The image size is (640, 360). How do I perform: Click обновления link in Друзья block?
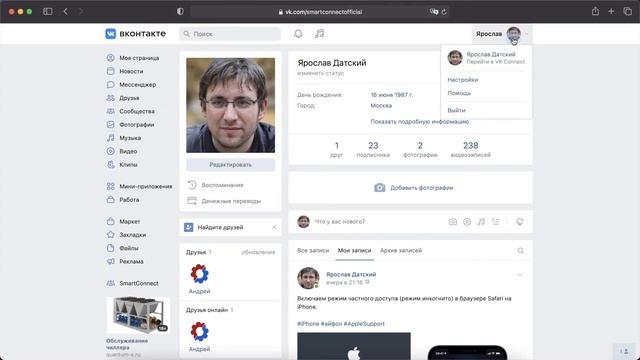point(258,252)
